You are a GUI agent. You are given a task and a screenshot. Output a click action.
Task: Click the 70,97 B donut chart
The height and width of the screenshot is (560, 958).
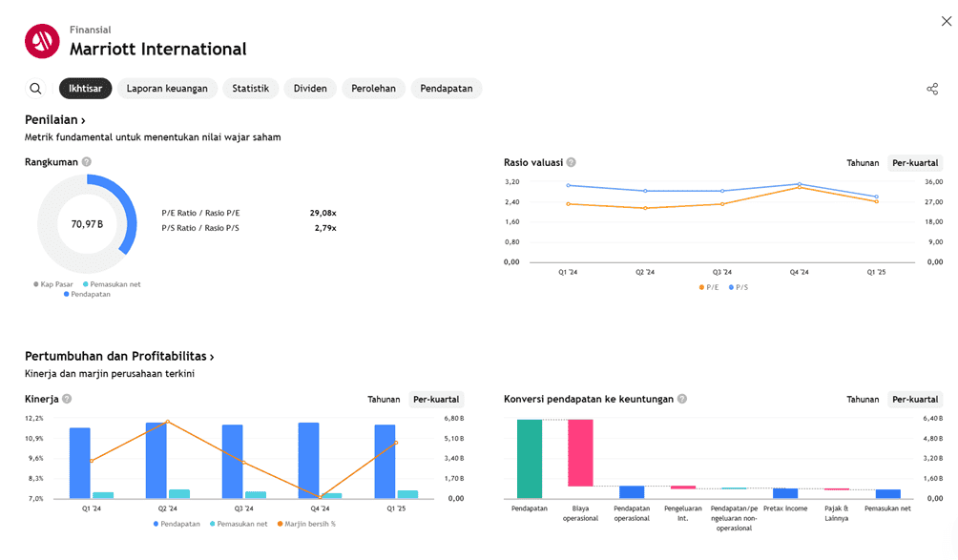(x=87, y=224)
